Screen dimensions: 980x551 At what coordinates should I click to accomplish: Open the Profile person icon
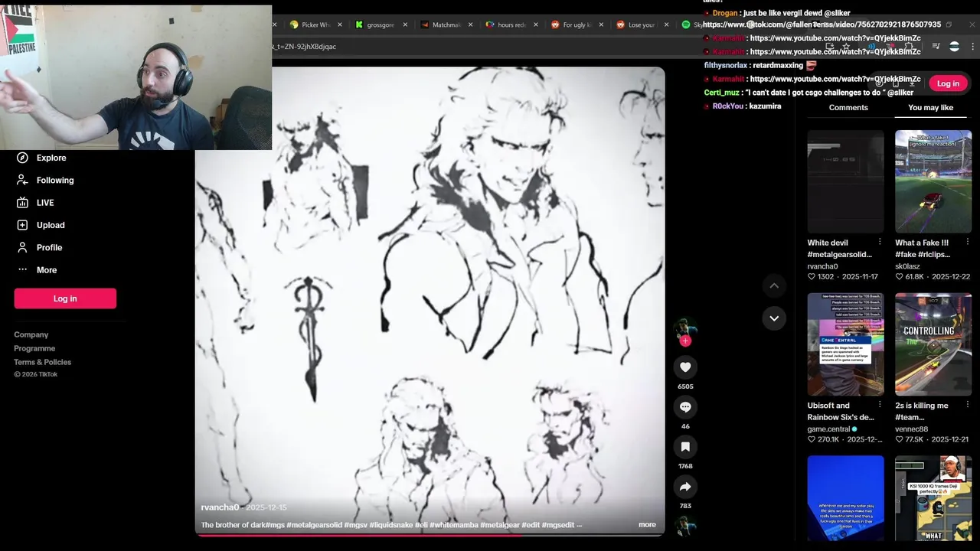coord(22,247)
